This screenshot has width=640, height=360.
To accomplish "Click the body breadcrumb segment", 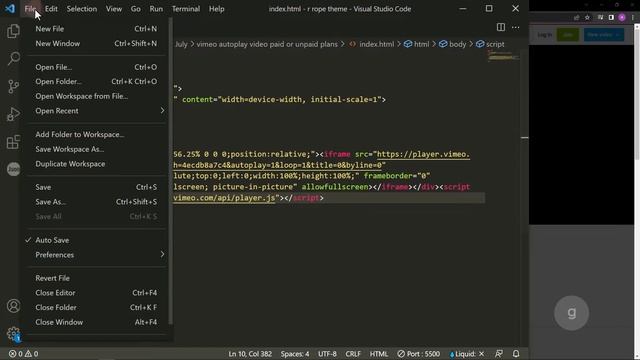I will click(453, 44).
